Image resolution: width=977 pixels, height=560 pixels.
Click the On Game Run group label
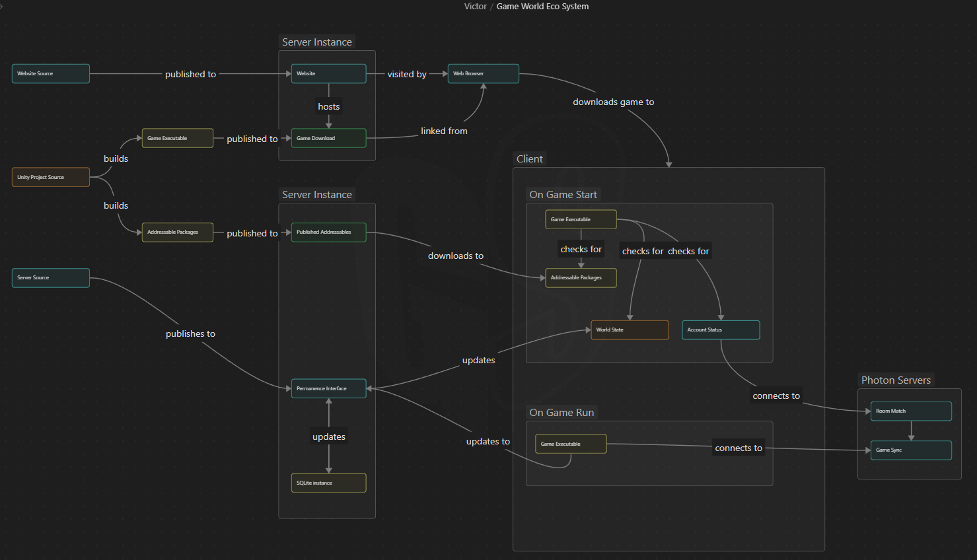(x=561, y=413)
